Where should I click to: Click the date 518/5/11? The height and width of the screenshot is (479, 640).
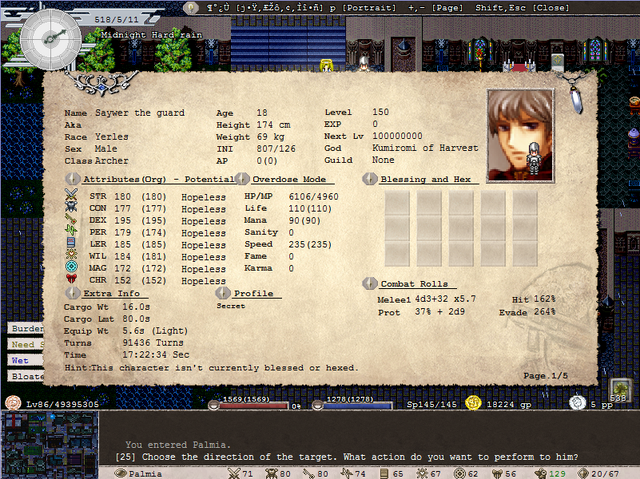click(116, 20)
